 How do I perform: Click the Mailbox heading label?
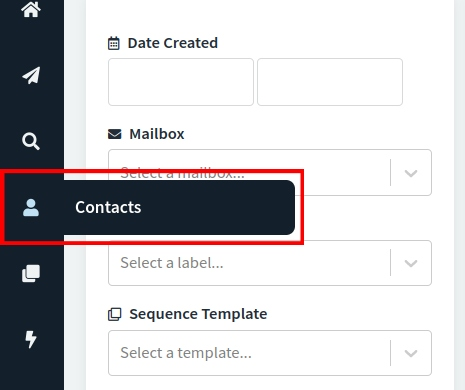click(x=157, y=134)
